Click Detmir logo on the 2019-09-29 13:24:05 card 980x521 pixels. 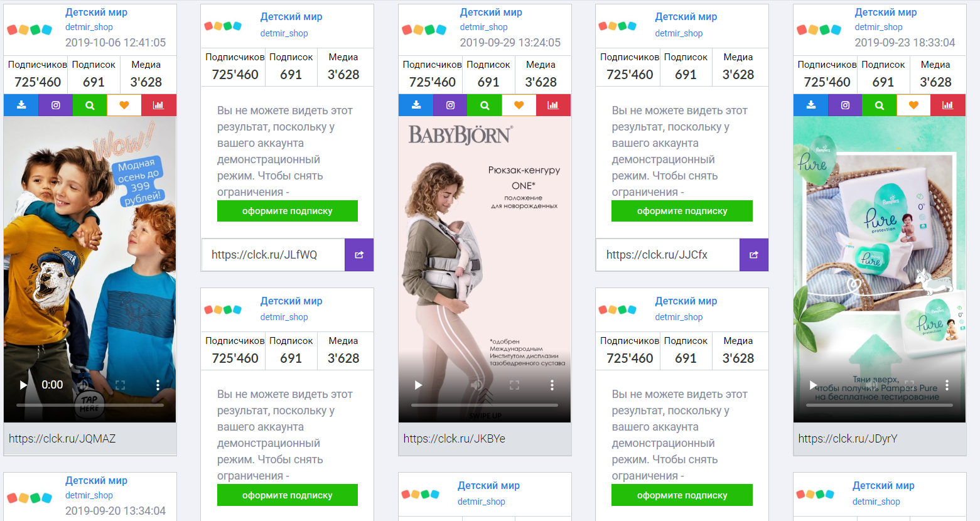pyautogui.click(x=424, y=30)
